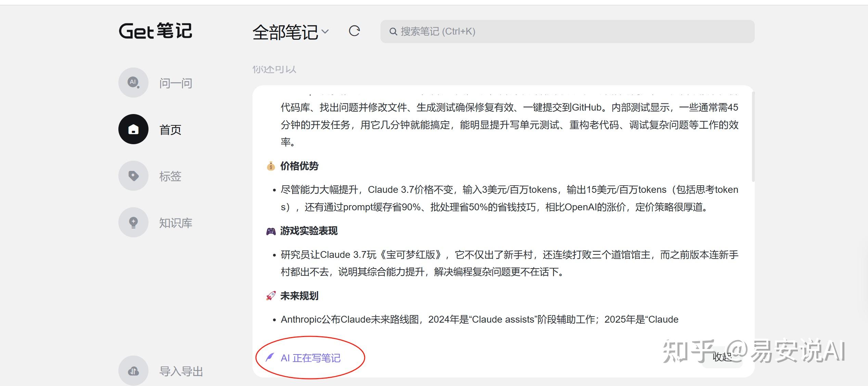This screenshot has height=386, width=868.
Task: Open the 标签 tag icon
Action: [133, 176]
